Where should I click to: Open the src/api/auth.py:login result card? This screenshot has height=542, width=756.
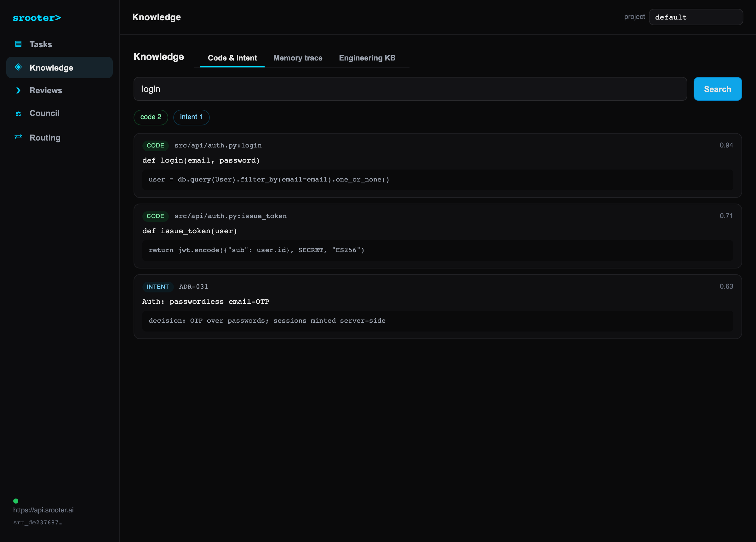[x=437, y=165]
